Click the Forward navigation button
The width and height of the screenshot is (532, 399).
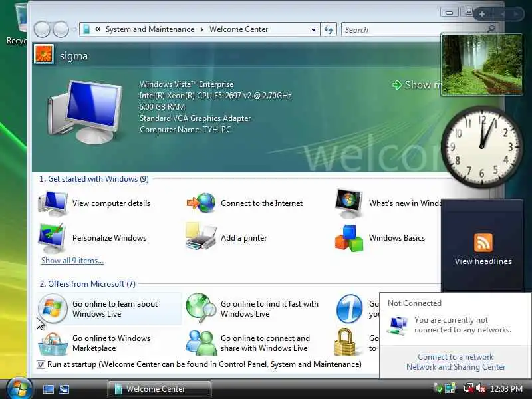(61, 29)
